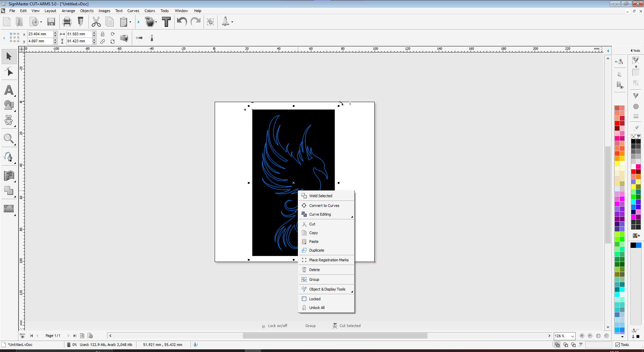Select the pen drawing tool
This screenshot has width=644, height=352.
[x=9, y=157]
